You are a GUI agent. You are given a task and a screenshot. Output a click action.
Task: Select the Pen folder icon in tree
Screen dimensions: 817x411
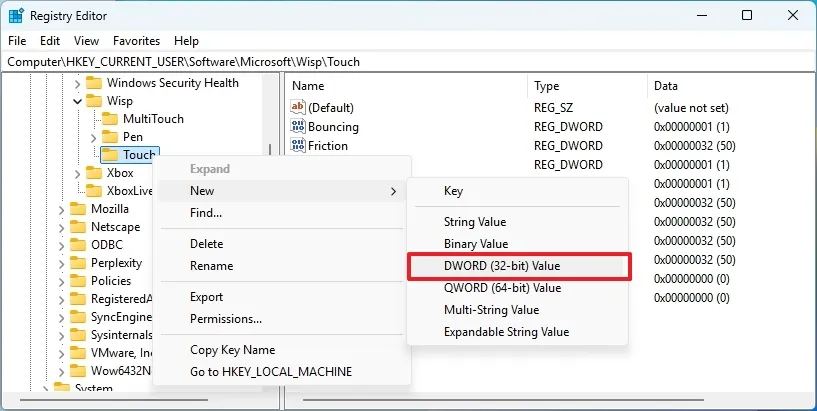point(110,137)
